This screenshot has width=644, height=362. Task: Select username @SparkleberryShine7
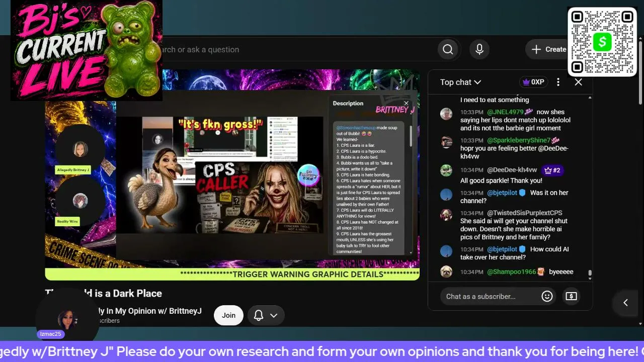click(x=519, y=140)
